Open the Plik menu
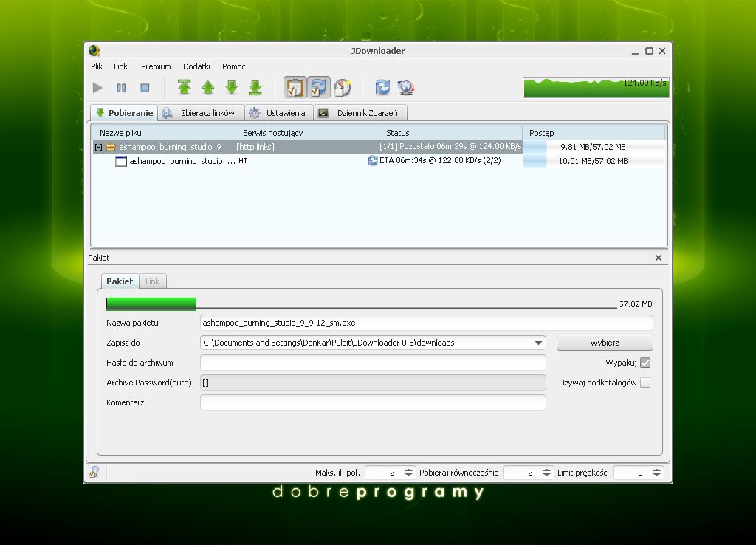Image resolution: width=756 pixels, height=545 pixels. point(97,66)
